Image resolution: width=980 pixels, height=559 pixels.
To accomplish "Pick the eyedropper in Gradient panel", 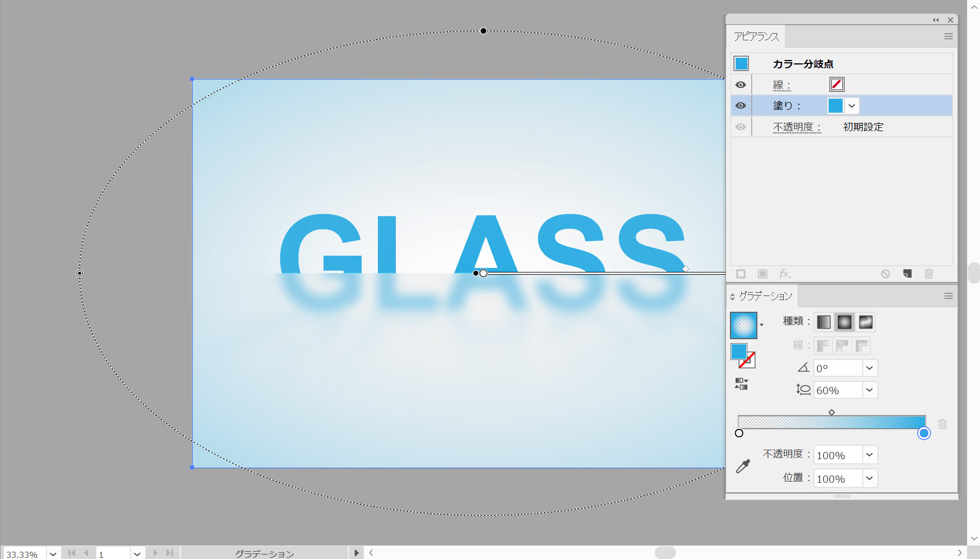I will [x=743, y=466].
